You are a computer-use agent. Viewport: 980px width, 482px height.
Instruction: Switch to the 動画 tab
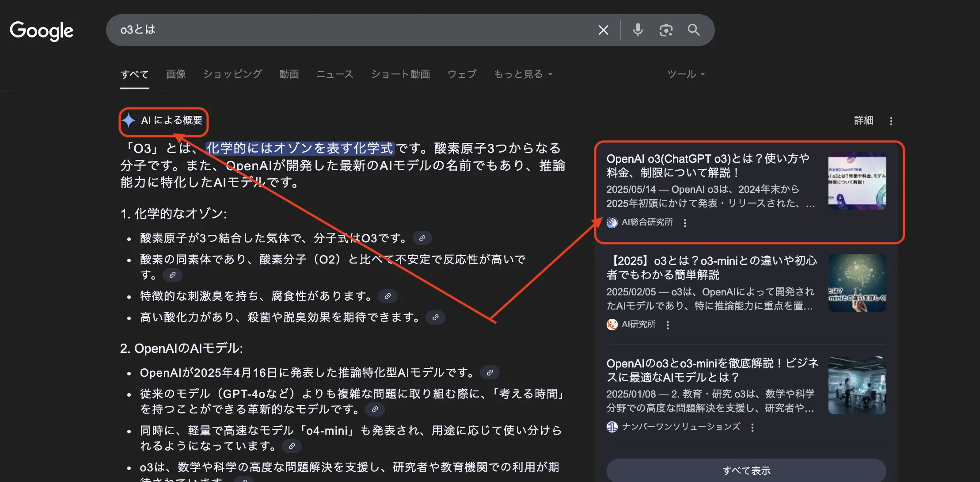289,74
